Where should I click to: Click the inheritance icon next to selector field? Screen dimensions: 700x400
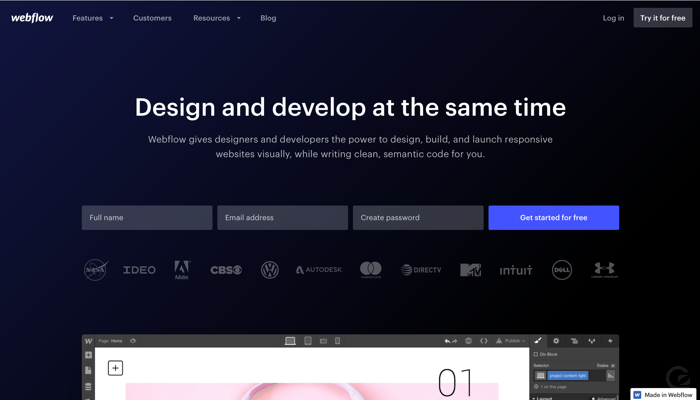coord(610,375)
